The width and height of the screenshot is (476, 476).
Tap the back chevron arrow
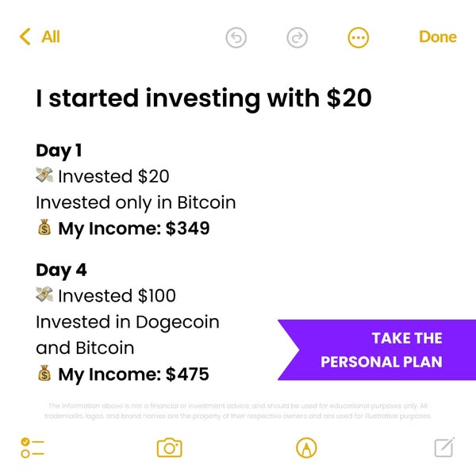[x=25, y=37]
